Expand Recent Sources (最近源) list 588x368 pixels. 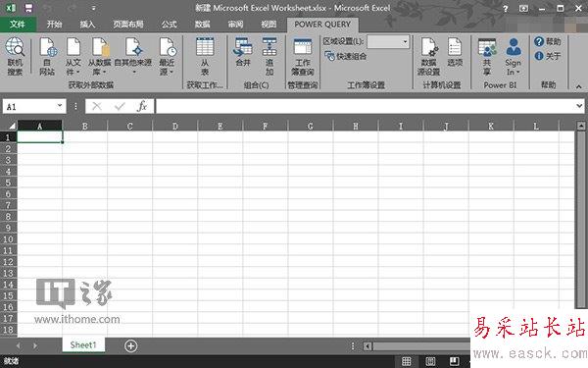coord(168,56)
